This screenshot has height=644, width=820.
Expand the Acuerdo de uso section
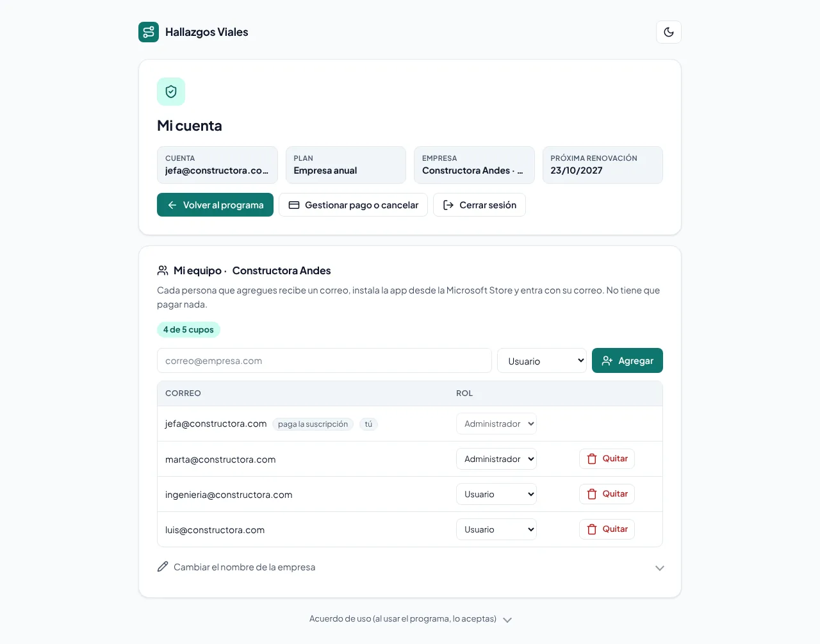point(410,619)
